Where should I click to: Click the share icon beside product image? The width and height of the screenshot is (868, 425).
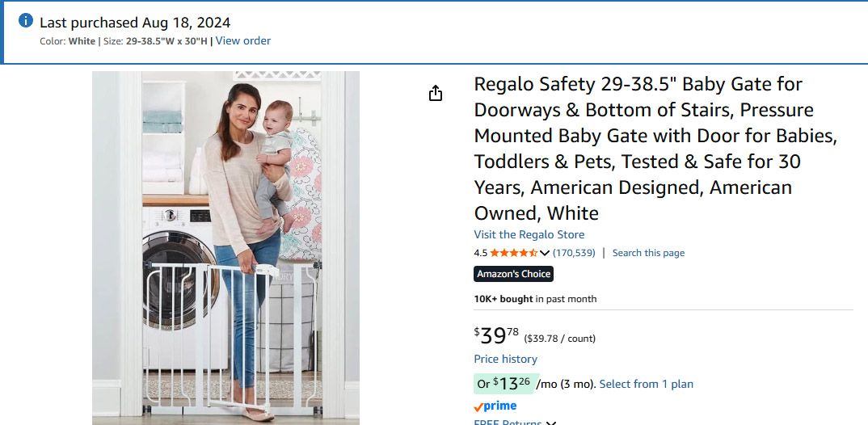[x=436, y=93]
